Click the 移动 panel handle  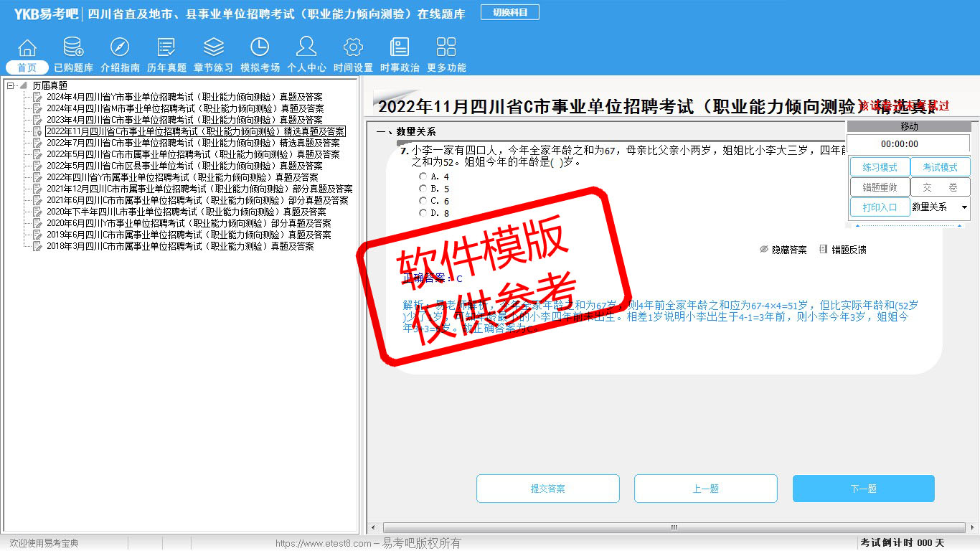pos(909,126)
